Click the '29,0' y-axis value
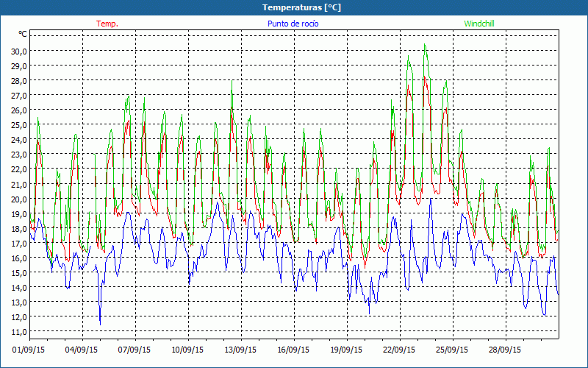Viewport: 588px width, 368px height. (x=19, y=66)
